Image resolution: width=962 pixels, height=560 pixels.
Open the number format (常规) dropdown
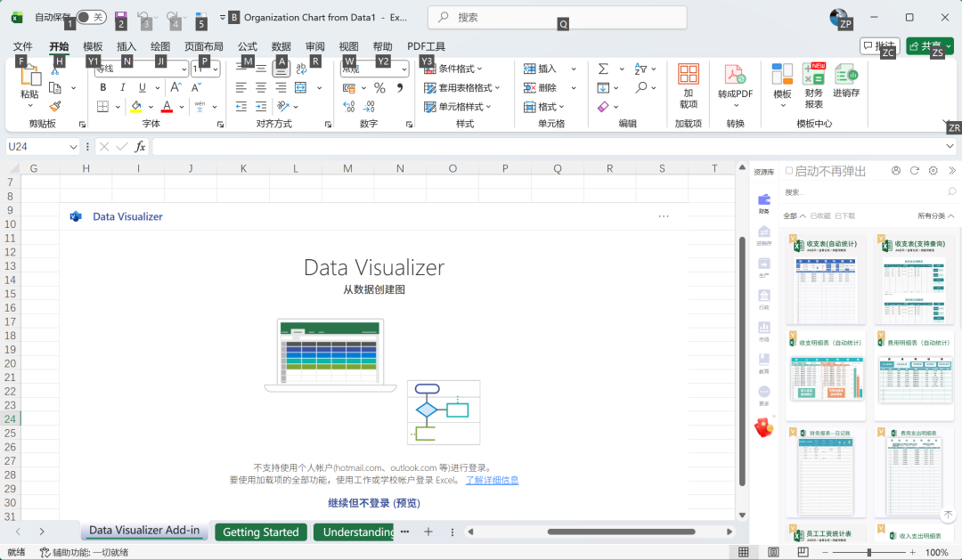(404, 69)
